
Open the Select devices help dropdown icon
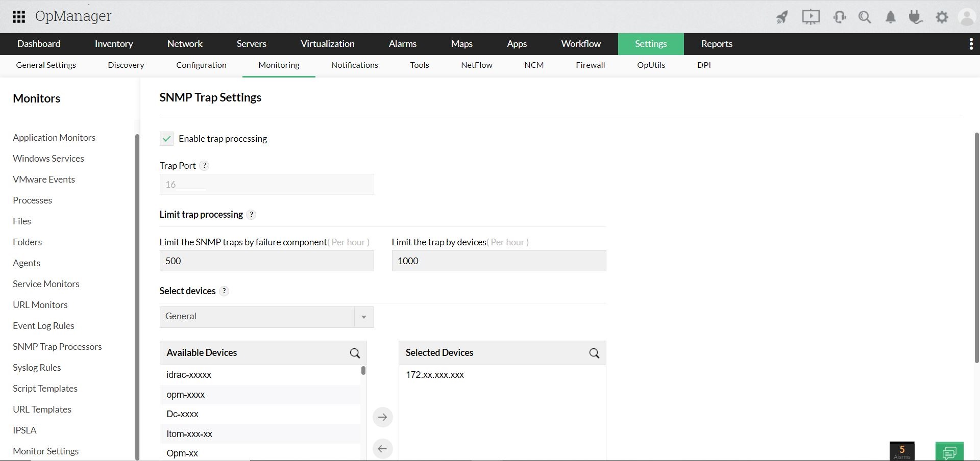coord(224,291)
